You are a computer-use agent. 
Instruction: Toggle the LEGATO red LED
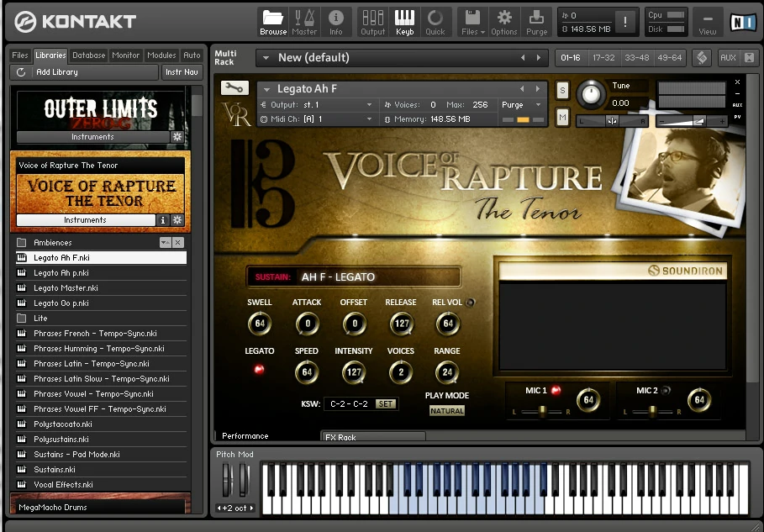point(259,369)
